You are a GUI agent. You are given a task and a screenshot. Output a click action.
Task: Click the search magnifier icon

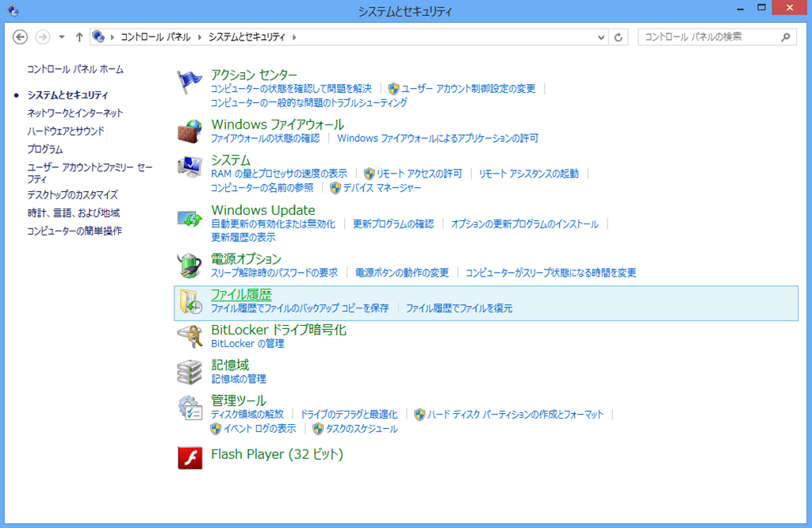pos(786,37)
